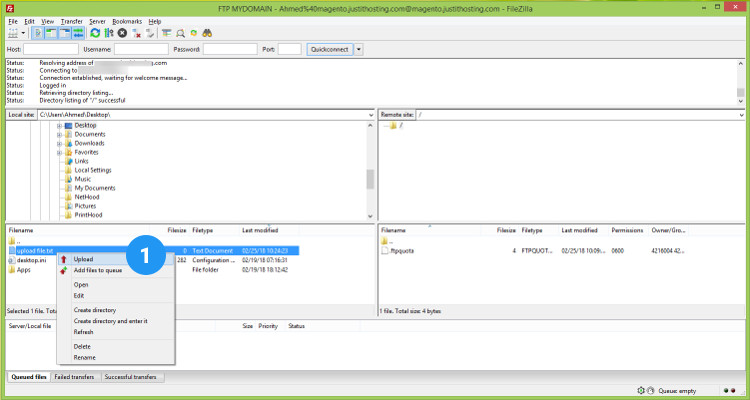The image size is (750, 400).
Task: Click the process queue toolbar icon
Action: click(109, 33)
